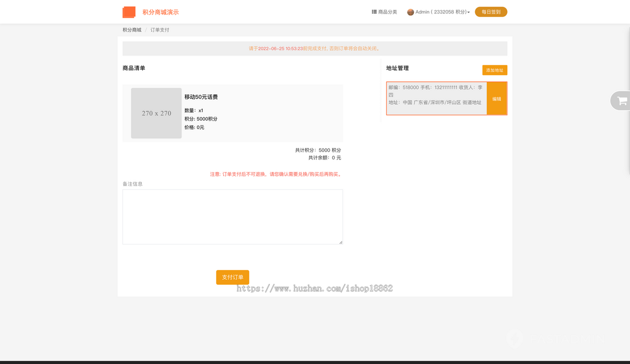Click the 每日签到 sign-in button
The image size is (630, 364).
coord(490,11)
